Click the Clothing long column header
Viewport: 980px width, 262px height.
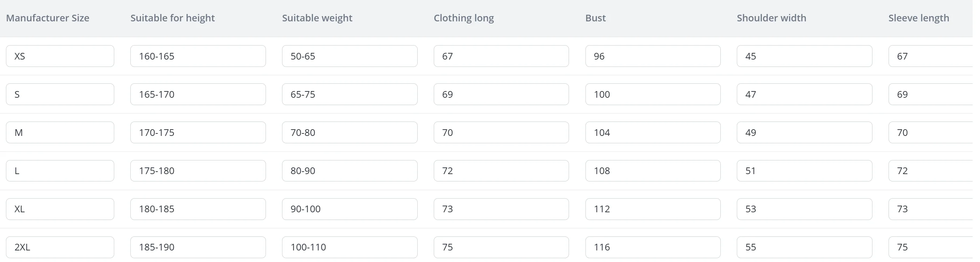[x=463, y=18]
